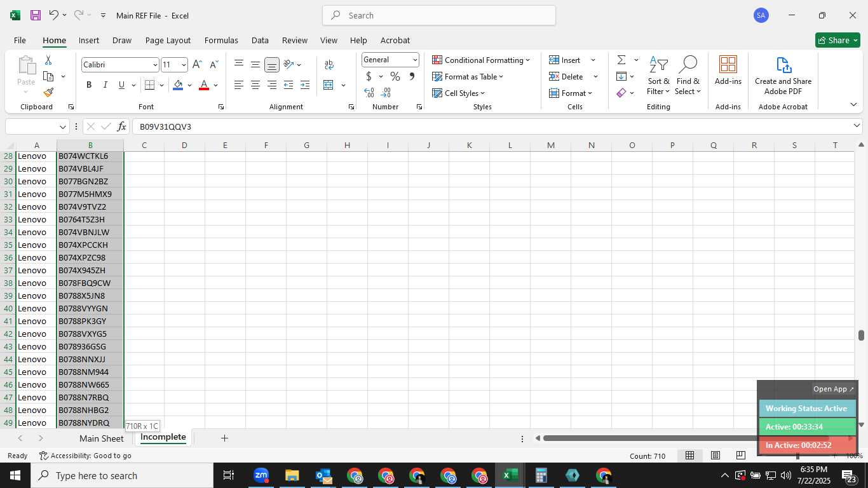Select Normal view icon in status bar
The height and width of the screenshot is (488, 868).
pos(689,456)
